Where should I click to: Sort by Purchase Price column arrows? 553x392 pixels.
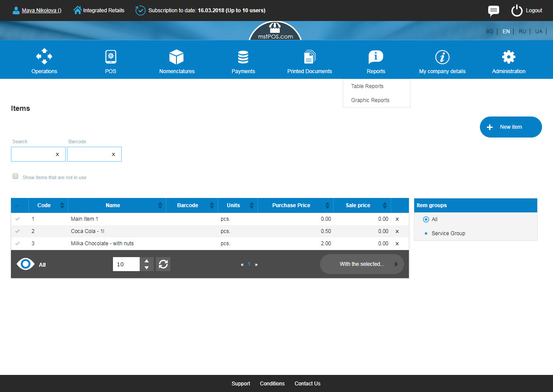click(x=327, y=205)
